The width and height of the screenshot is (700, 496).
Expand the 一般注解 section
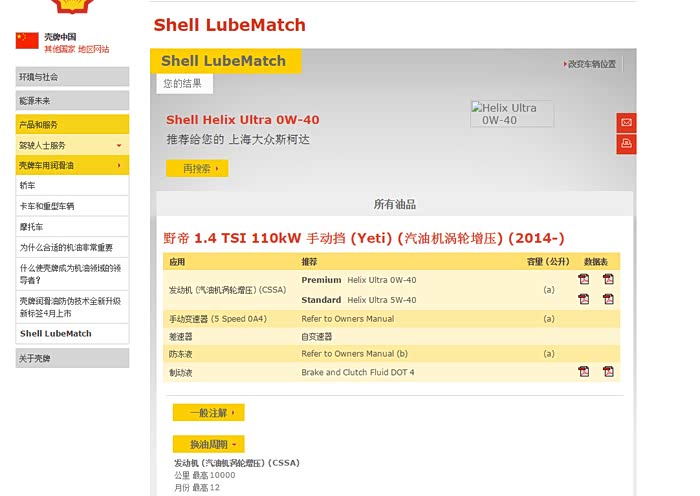(x=208, y=412)
